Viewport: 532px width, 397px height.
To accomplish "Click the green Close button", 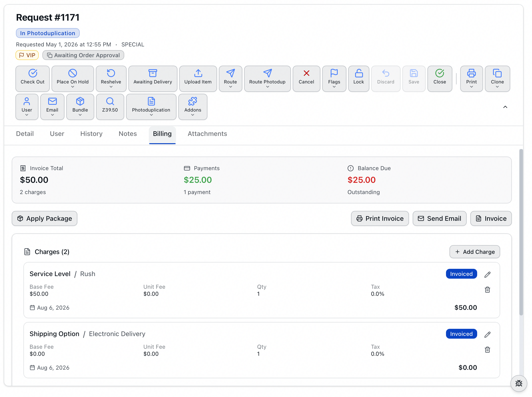I will (440, 79).
